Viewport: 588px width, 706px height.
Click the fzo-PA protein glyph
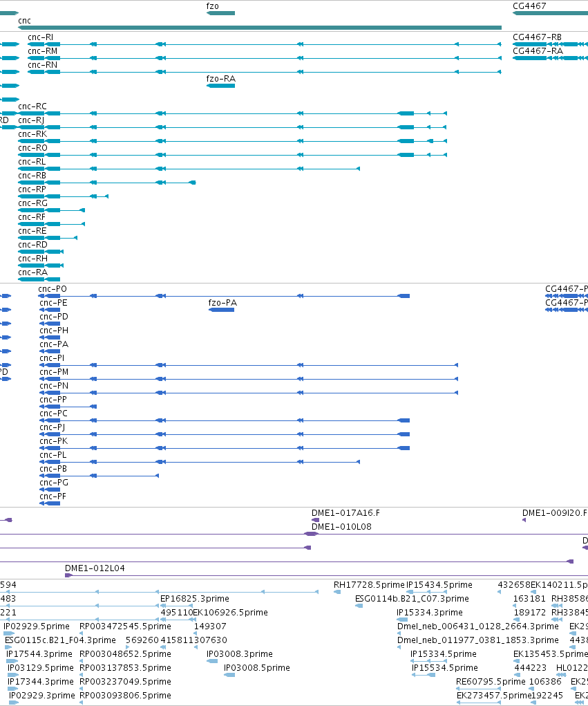click(221, 310)
